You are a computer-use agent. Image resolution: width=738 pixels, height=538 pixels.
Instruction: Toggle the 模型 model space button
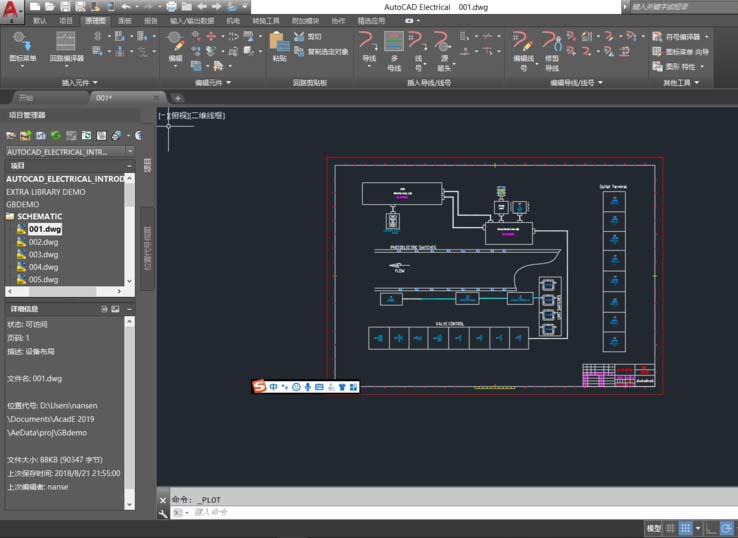click(654, 528)
